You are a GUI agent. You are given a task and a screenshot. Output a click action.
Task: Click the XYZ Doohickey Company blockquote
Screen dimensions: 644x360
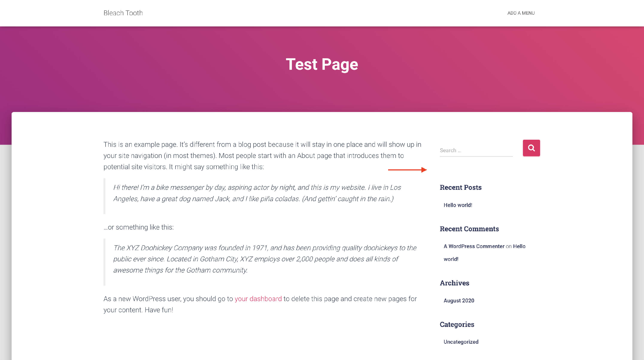coord(264,259)
